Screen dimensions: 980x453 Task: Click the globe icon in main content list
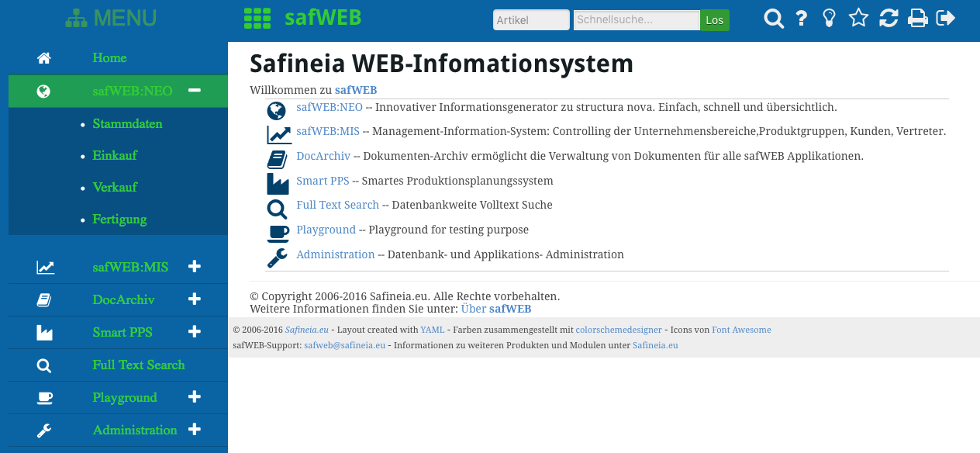276,111
